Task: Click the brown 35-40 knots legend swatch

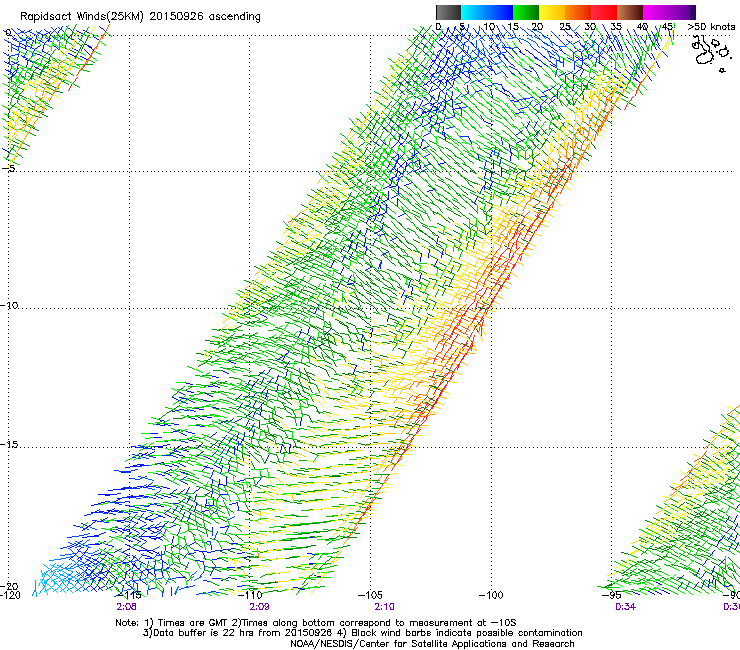Action: [630, 12]
